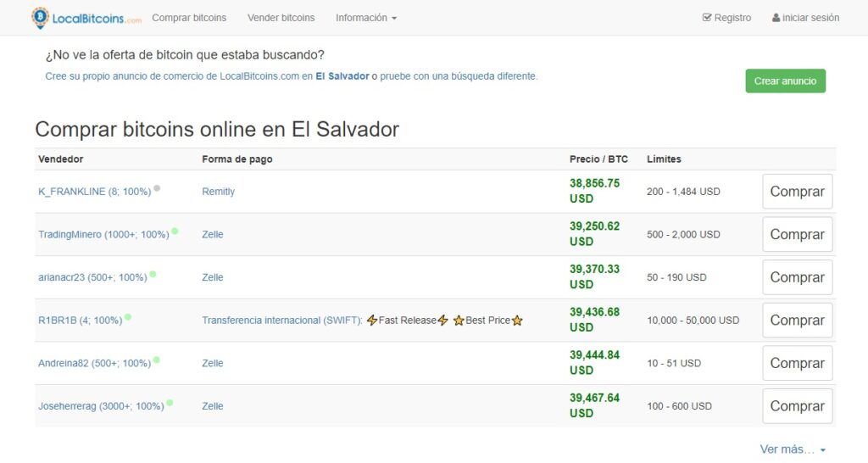The width and height of the screenshot is (868, 463).
Task: Click the Limites column header
Action: click(665, 159)
